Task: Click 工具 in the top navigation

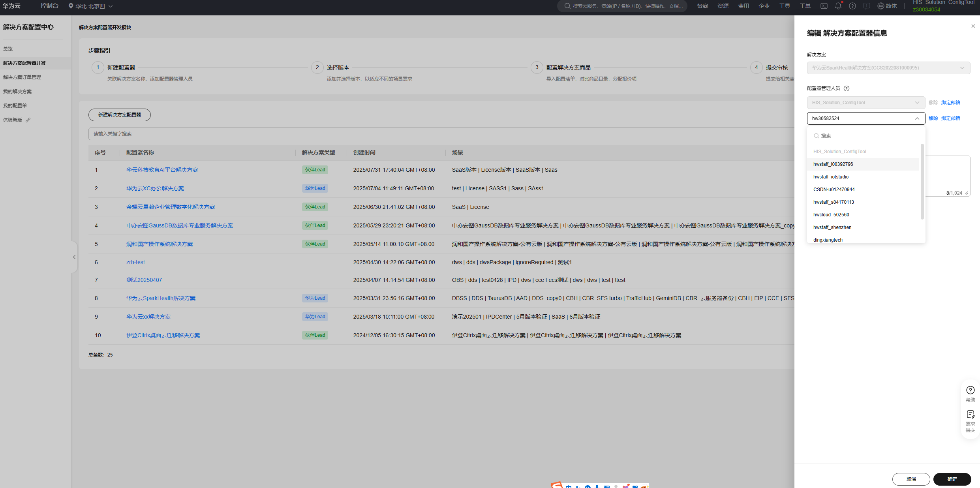Action: [x=785, y=6]
